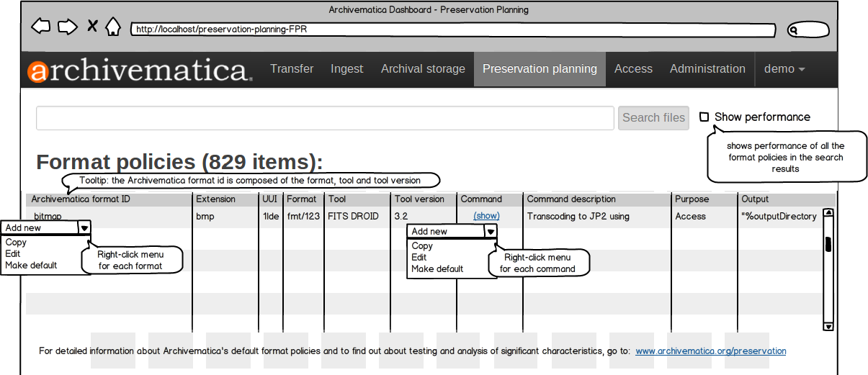Screen dimensions: 868x375
Task: Click the format policies search input field
Action: [325, 118]
